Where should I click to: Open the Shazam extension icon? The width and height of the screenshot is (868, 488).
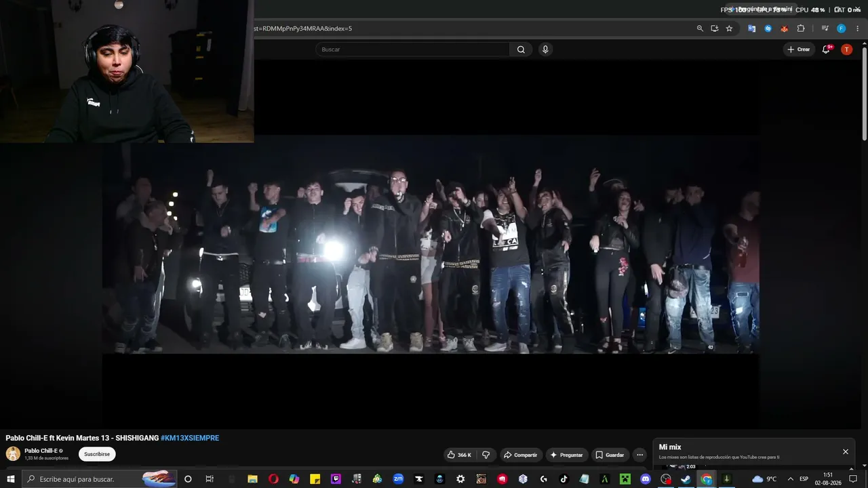click(x=768, y=28)
